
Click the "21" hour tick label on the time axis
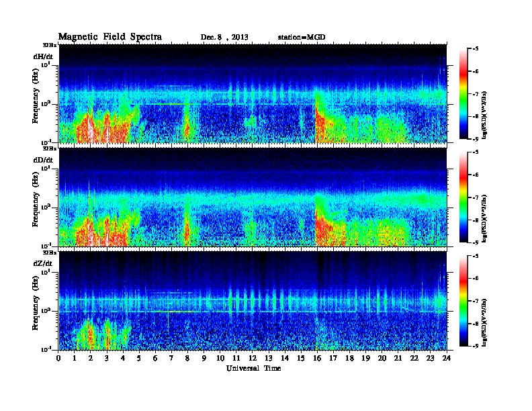click(398, 358)
